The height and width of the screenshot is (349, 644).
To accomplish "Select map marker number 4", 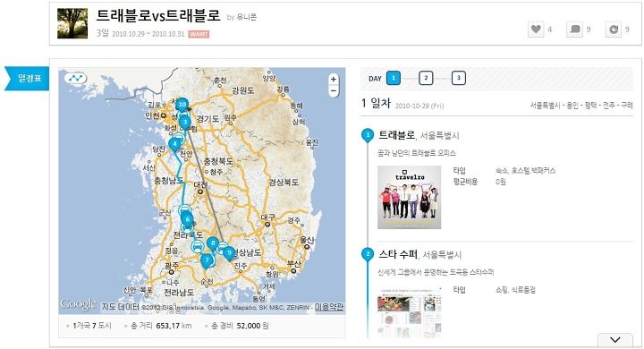I will [175, 144].
